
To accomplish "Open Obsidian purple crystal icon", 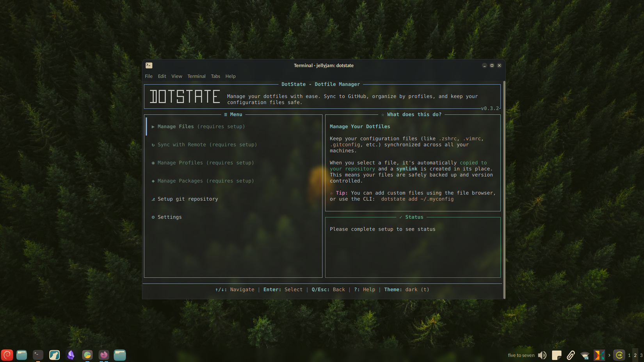I will (71, 355).
